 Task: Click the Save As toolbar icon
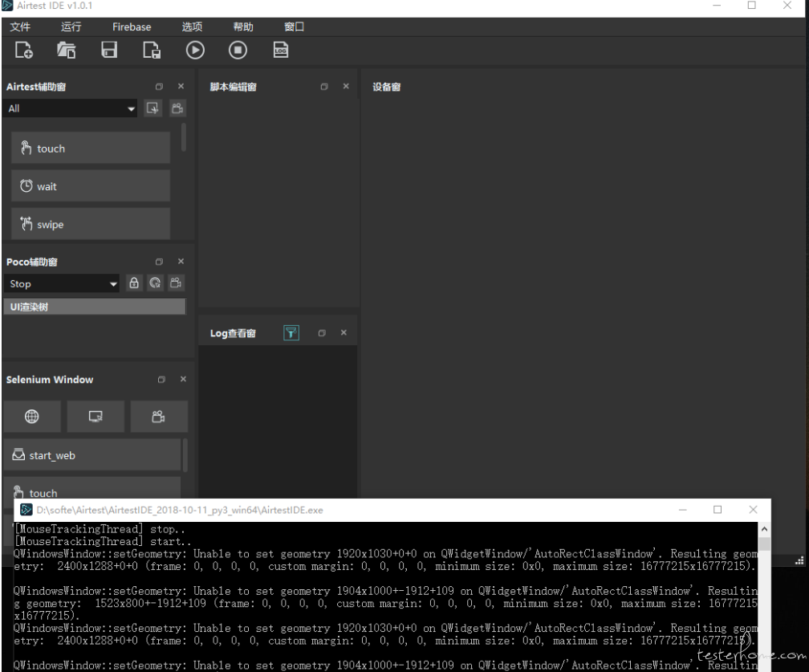(152, 50)
